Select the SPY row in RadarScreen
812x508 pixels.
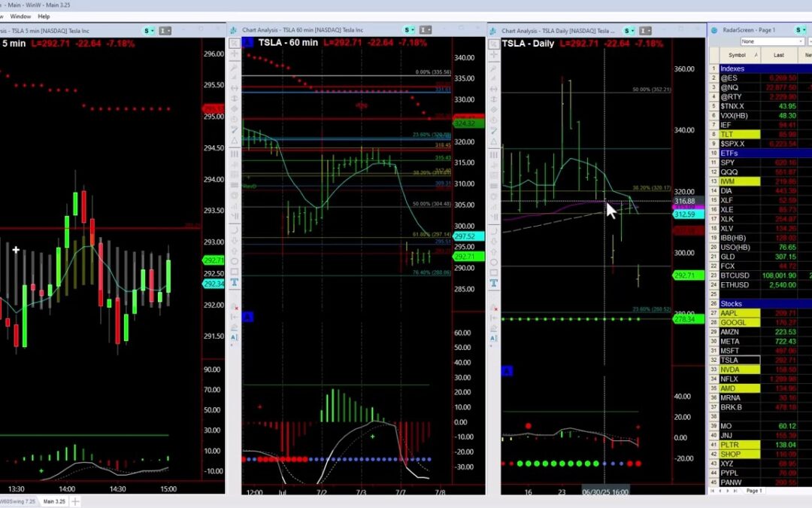760,163
